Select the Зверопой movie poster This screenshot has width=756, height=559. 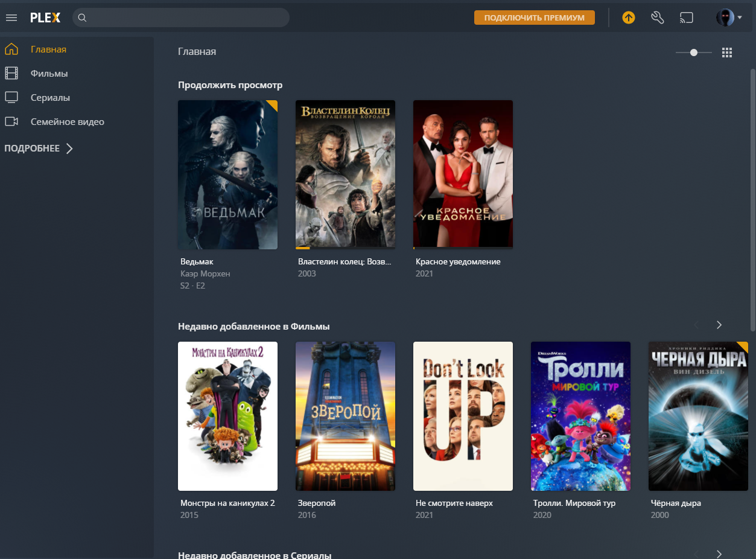click(x=345, y=416)
